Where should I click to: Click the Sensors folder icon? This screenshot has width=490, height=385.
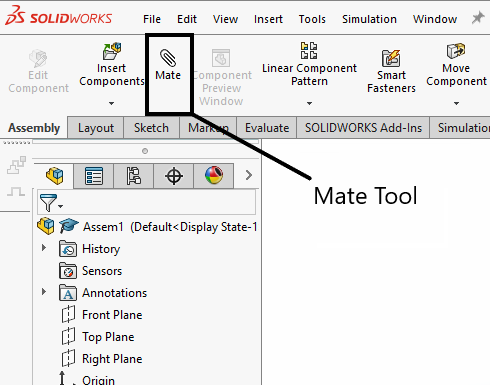68,271
